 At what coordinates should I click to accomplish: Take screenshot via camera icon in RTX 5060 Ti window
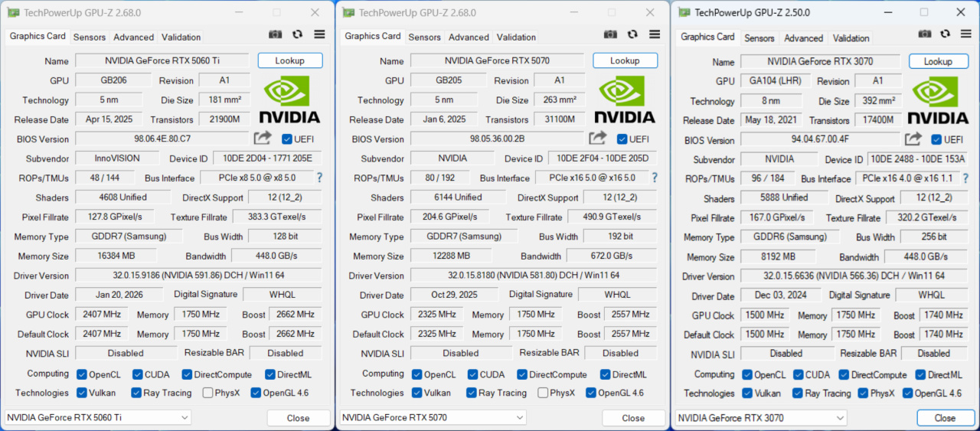(276, 34)
